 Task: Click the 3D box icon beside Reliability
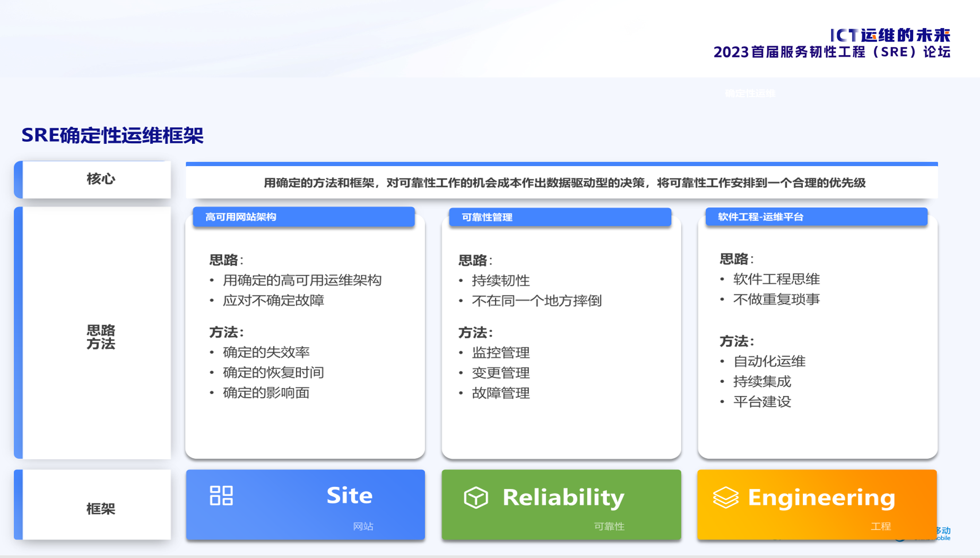[x=476, y=498]
